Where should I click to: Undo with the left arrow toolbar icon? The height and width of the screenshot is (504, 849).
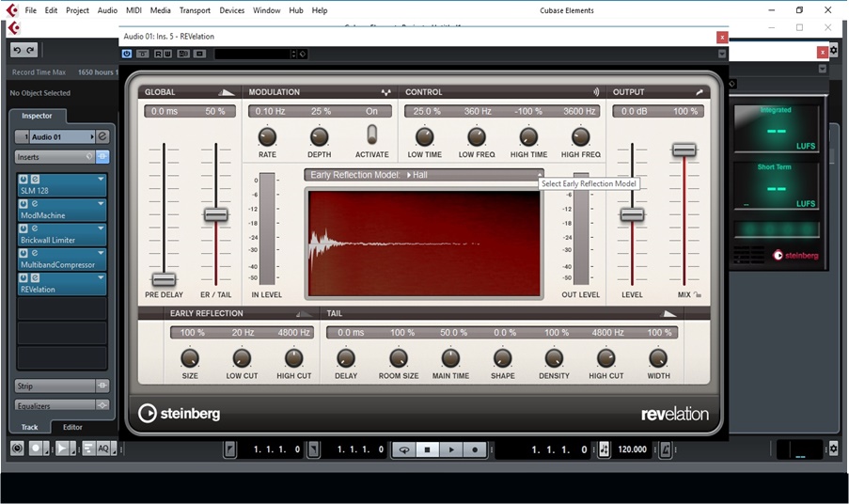(17, 51)
